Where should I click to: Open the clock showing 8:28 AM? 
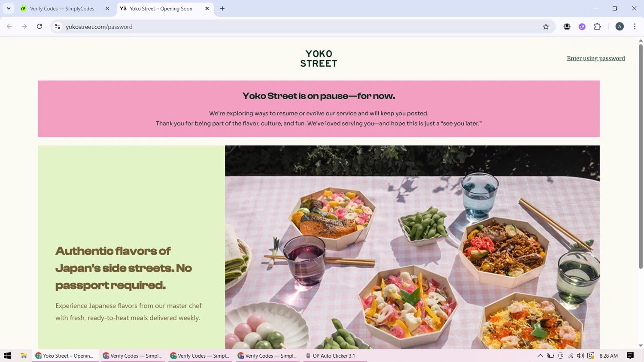click(608, 356)
